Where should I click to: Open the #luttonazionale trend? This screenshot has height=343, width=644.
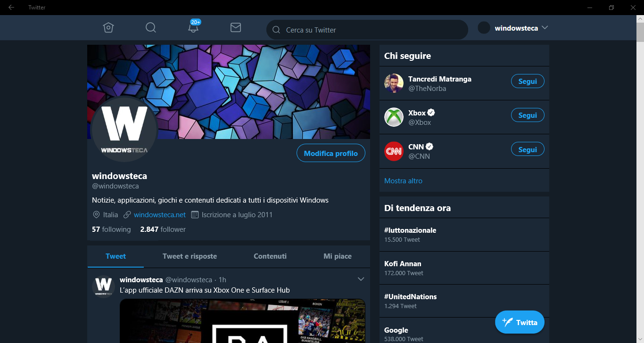coord(464,234)
